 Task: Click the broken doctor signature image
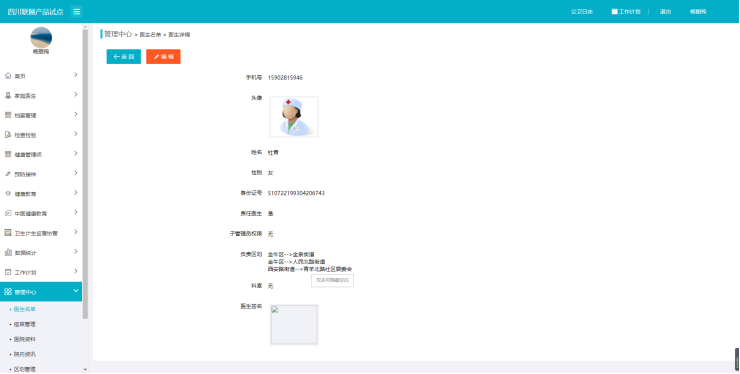294,325
